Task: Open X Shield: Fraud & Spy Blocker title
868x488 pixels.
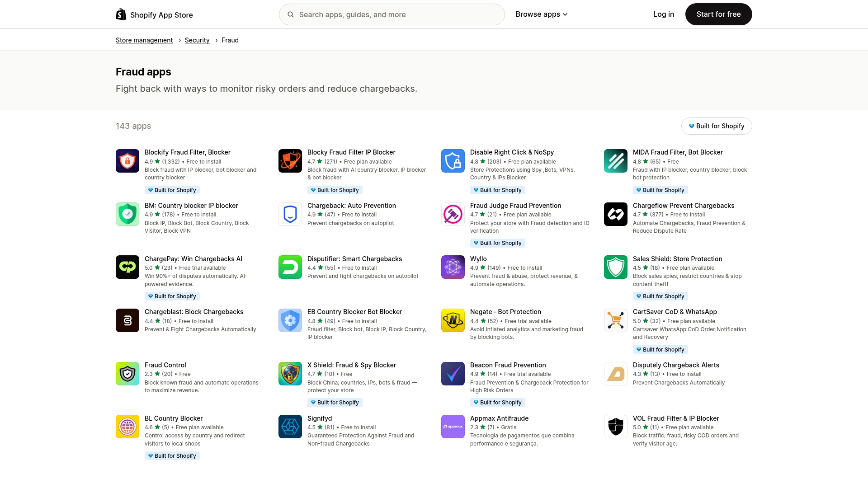Action: (352, 365)
